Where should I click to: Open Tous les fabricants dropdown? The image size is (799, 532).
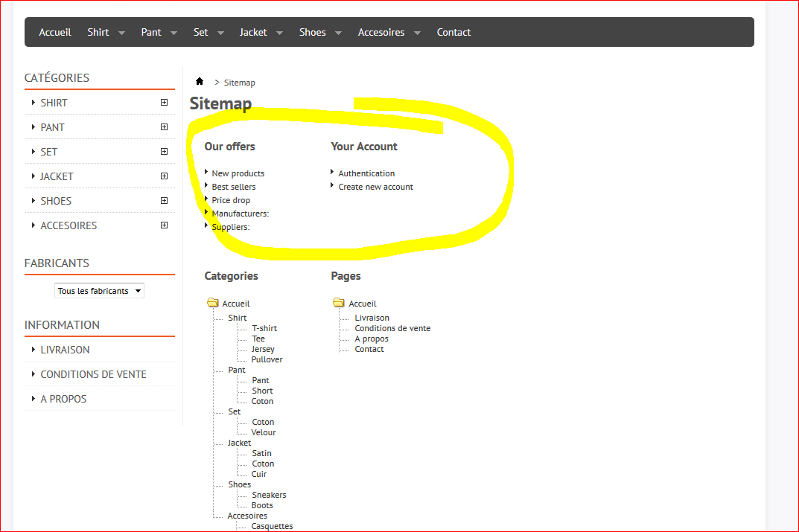99,291
